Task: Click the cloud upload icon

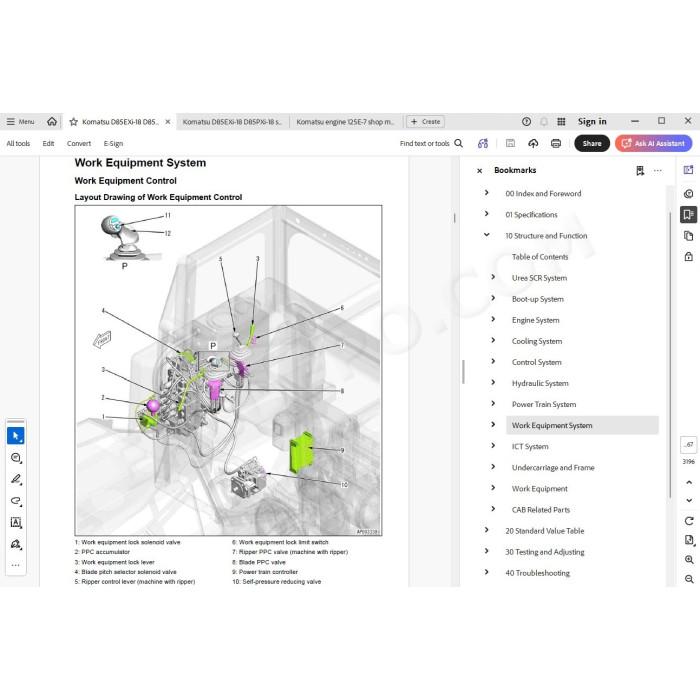Action: (x=533, y=143)
